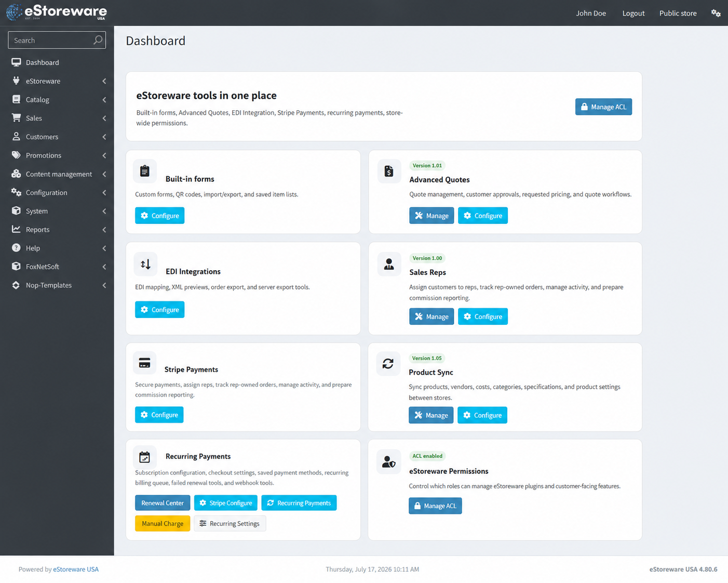Click the eStoreware Permissions user shield icon
This screenshot has width=728, height=583.
pos(389,461)
